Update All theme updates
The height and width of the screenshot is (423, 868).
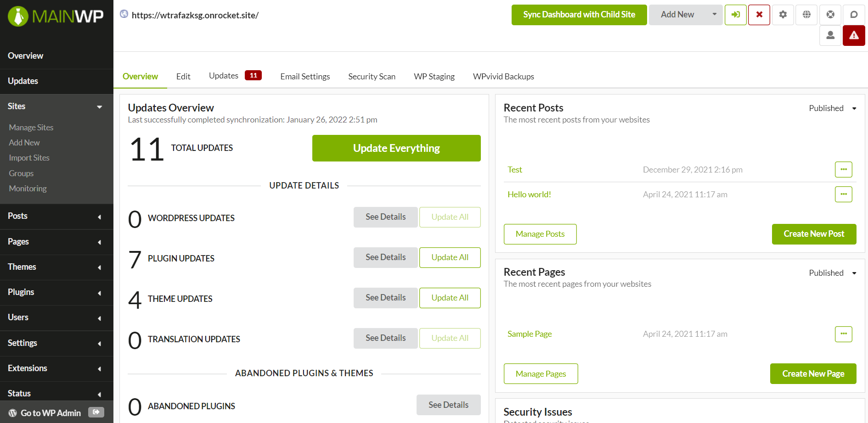[450, 298]
